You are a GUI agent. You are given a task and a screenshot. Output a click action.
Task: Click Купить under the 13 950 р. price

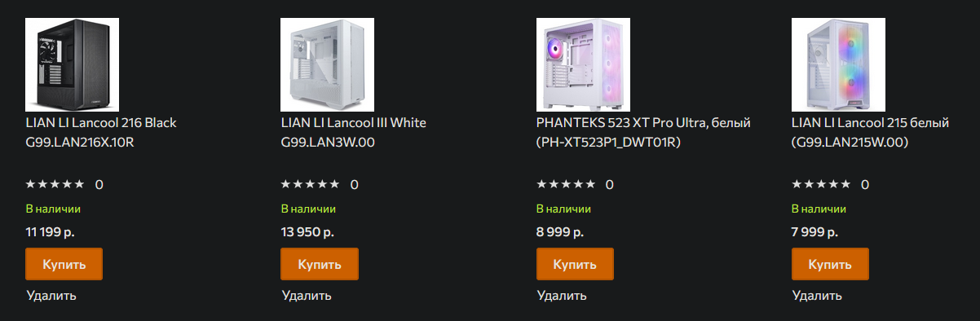tap(320, 265)
